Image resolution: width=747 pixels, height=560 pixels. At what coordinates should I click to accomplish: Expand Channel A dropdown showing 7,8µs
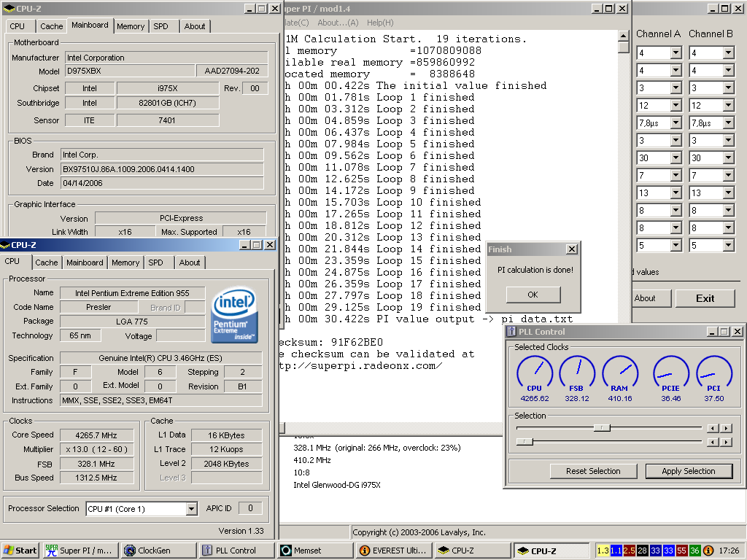point(676,122)
